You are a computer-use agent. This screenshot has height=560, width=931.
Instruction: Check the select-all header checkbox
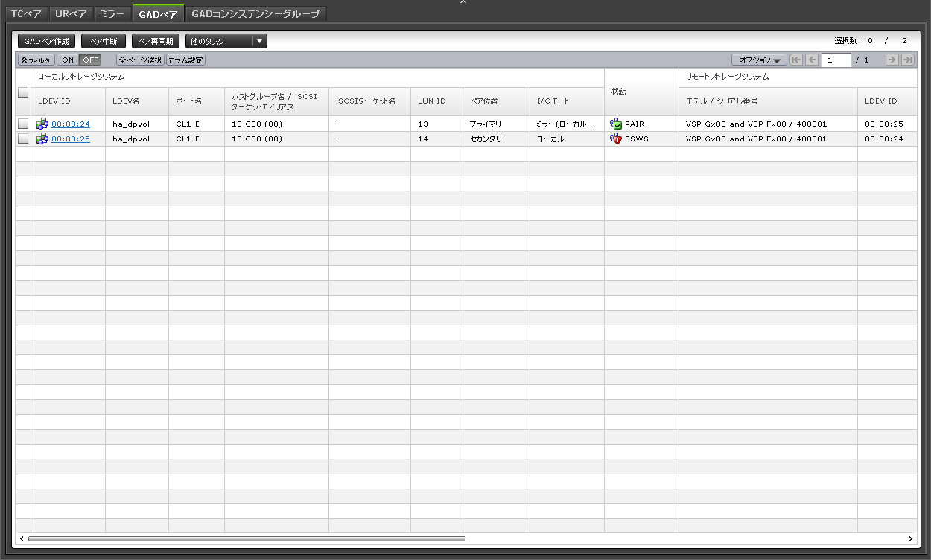(23, 93)
